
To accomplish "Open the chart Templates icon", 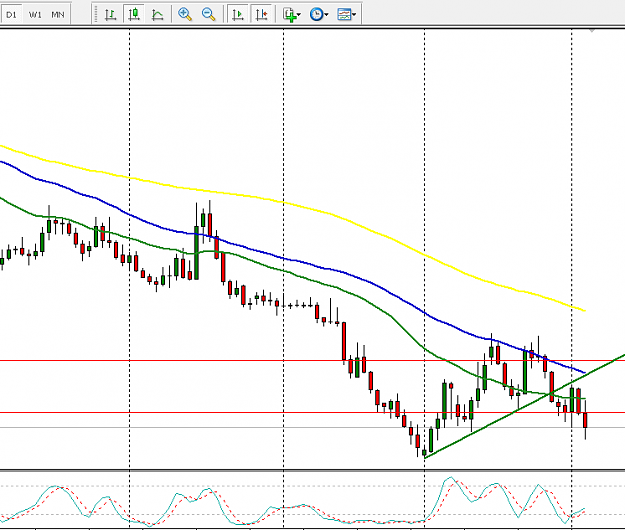I will click(344, 15).
